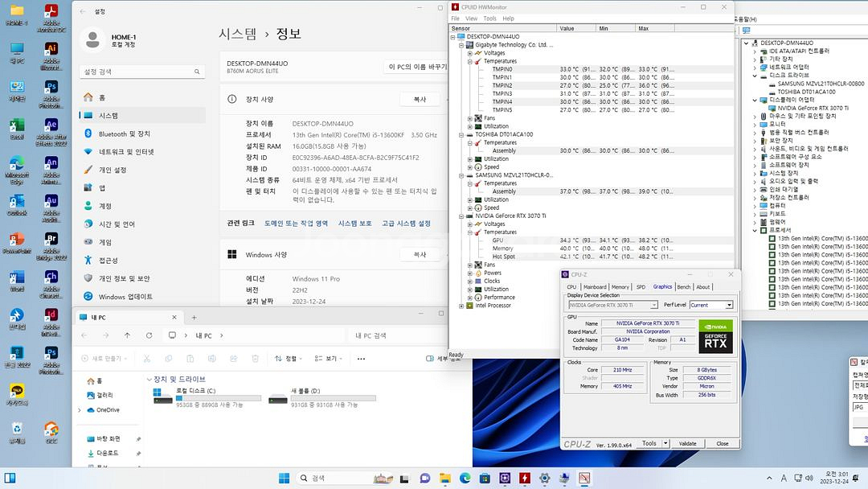Collapse the device and drives section header
868x489 pixels.
coord(149,380)
